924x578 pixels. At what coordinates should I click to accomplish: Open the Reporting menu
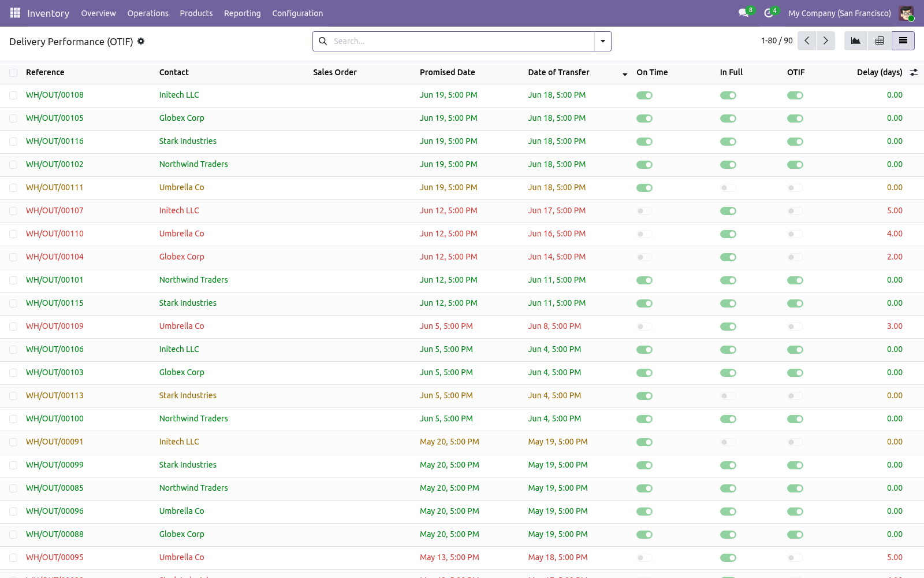242,13
